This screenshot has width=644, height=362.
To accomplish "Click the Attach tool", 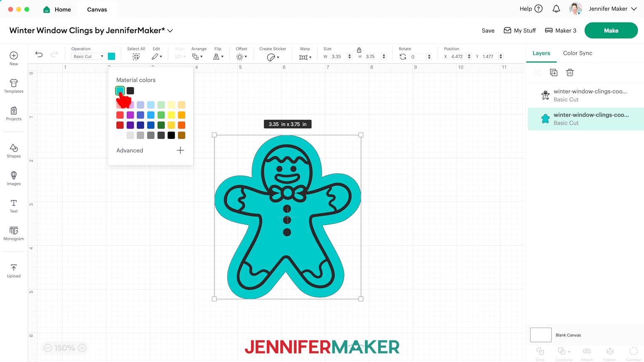I will (x=587, y=354).
